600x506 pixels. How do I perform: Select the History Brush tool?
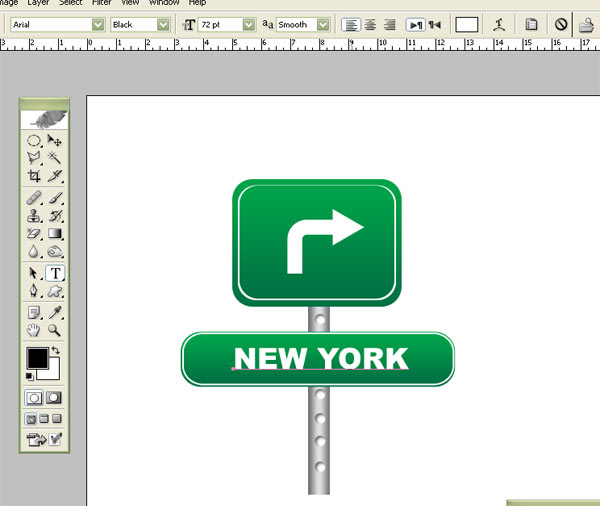click(54, 215)
